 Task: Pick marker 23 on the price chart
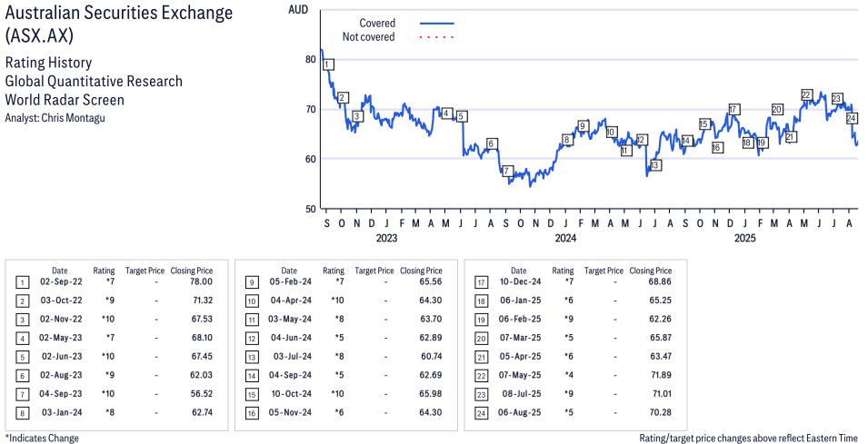click(837, 98)
